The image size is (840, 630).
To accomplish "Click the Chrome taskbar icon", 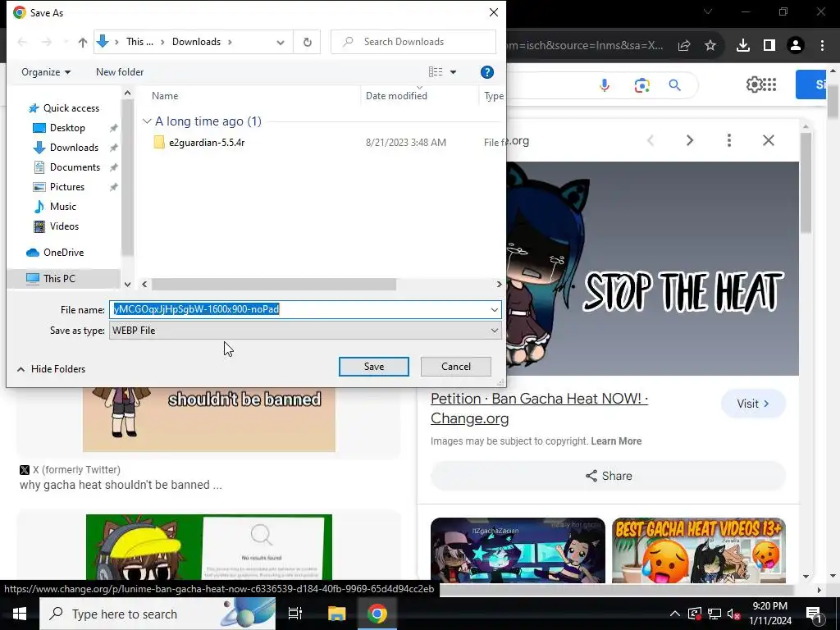I will click(377, 614).
